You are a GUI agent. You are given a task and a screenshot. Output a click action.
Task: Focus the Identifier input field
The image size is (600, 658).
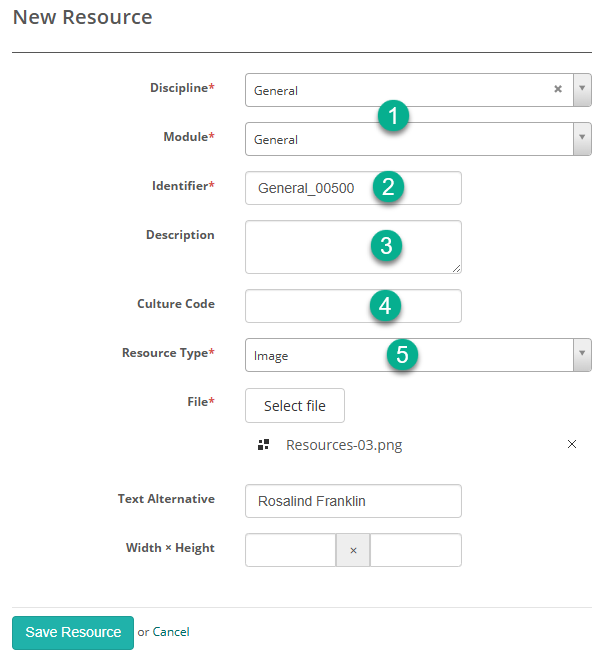pos(310,188)
